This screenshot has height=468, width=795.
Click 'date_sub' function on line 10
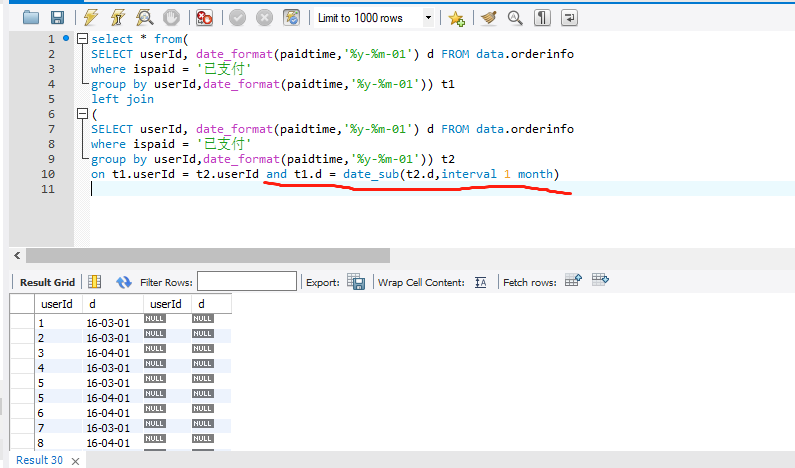pos(371,174)
